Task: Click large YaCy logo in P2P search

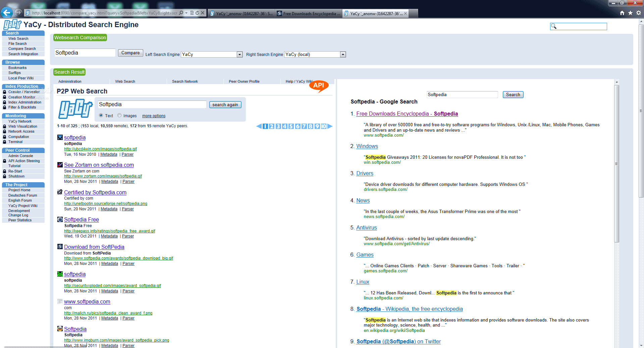Action: tap(76, 109)
